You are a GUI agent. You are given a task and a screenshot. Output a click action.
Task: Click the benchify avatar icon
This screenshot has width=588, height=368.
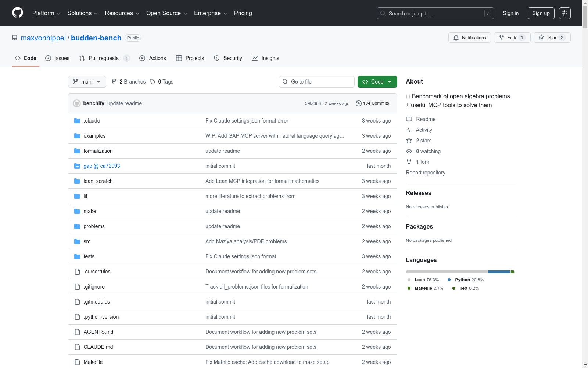[x=77, y=103]
